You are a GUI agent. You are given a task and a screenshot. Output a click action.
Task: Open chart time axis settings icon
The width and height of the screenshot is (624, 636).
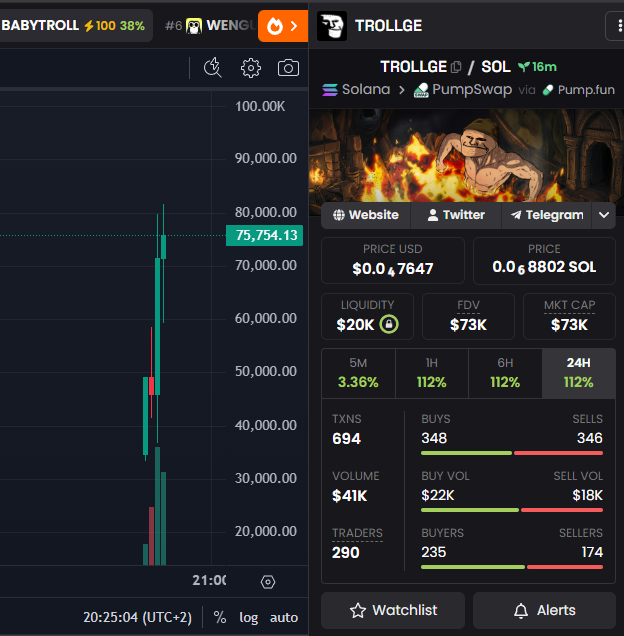pyautogui.click(x=268, y=582)
